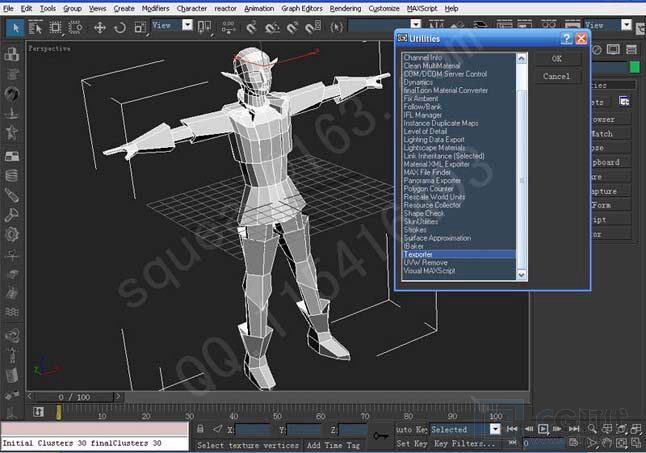
Task: Select Resource Collector utility
Action: 459,205
